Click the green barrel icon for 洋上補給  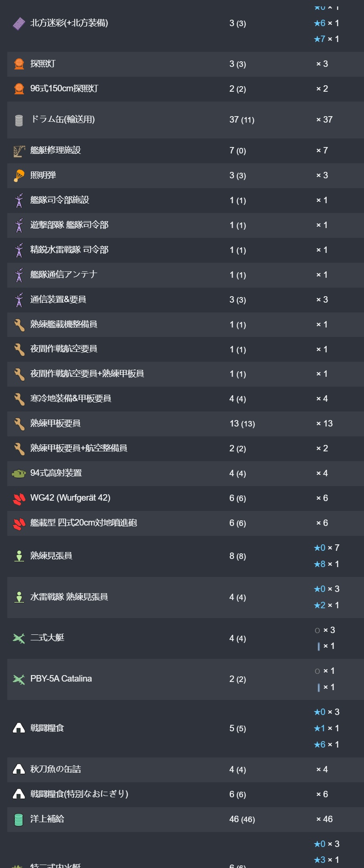19,819
